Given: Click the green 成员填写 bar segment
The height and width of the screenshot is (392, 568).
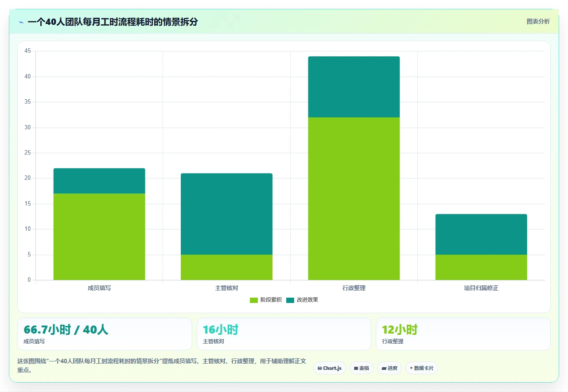Looking at the screenshot, I should tap(99, 237).
